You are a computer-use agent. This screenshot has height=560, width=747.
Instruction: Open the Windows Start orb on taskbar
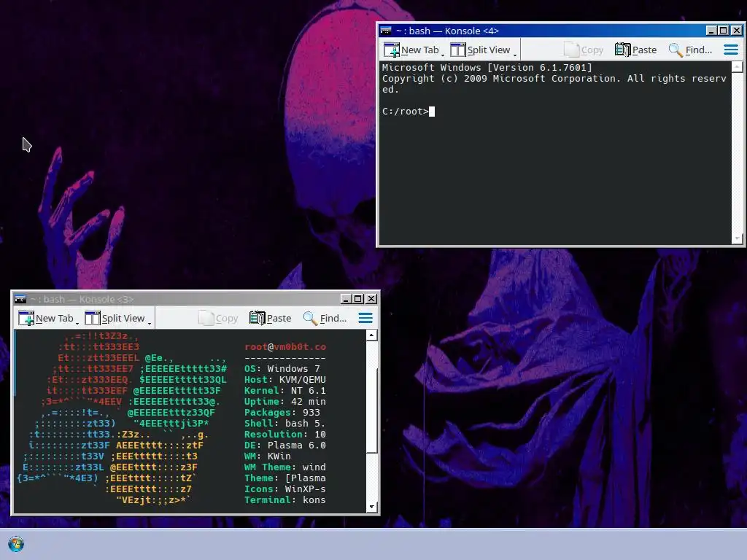point(16,544)
